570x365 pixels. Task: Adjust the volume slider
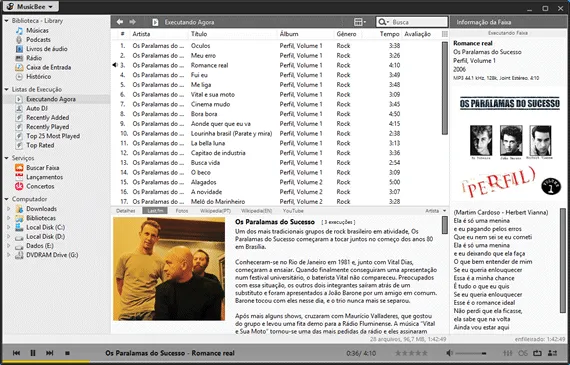(471, 353)
